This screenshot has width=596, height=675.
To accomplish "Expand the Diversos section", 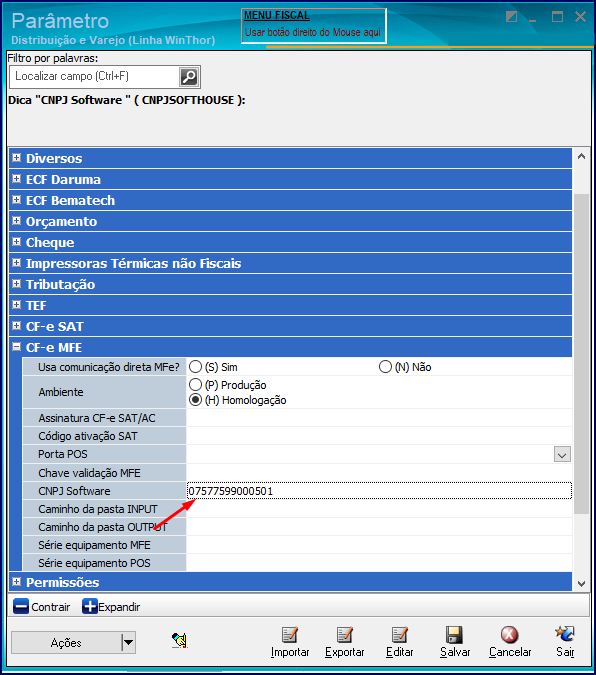I will [16, 158].
